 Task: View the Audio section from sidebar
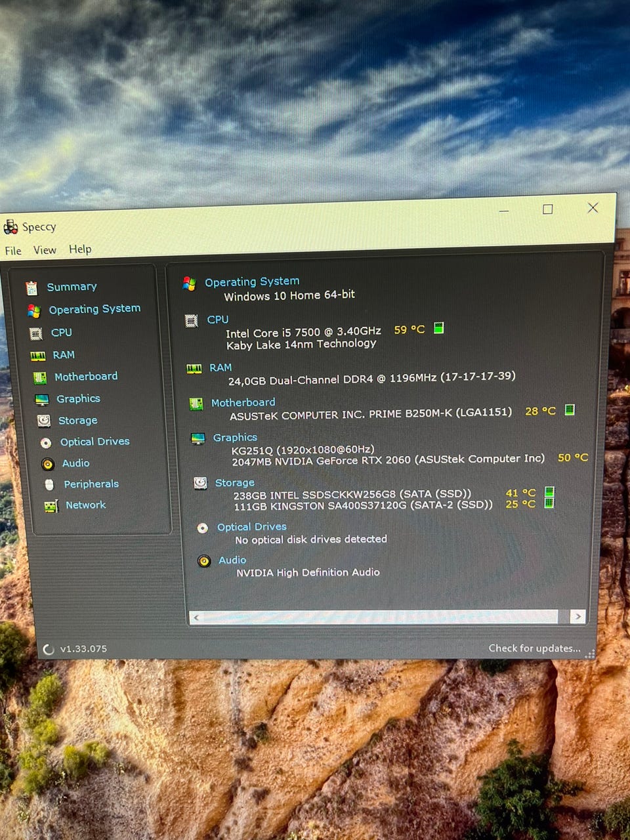click(75, 463)
